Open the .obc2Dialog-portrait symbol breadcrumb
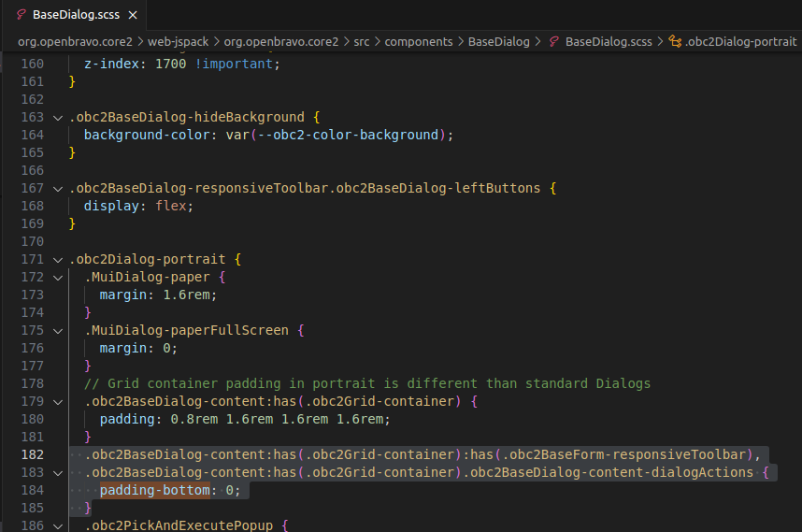The height and width of the screenshot is (532, 802). coord(740,42)
